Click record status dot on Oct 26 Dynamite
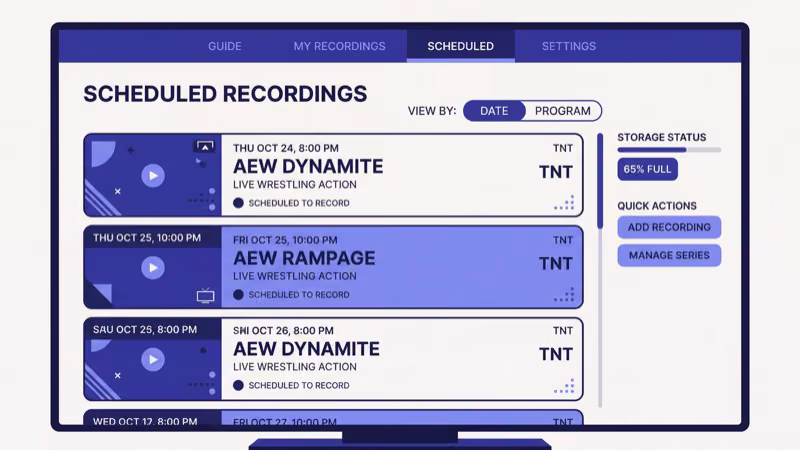The height and width of the screenshot is (450, 800). pyautogui.click(x=238, y=385)
